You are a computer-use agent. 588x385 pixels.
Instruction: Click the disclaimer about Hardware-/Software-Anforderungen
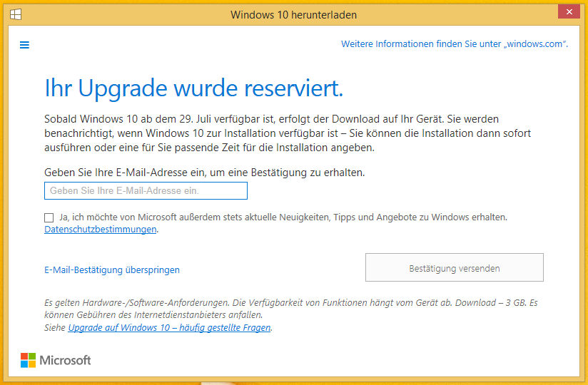[x=291, y=309]
